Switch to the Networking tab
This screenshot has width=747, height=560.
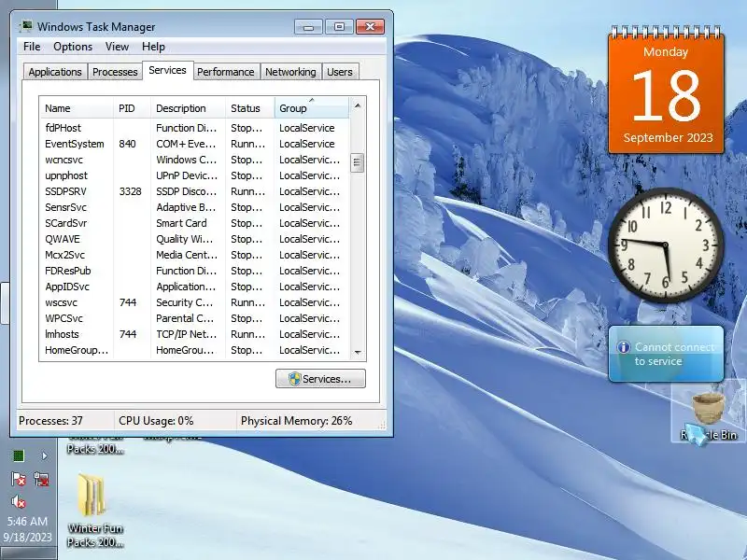[290, 72]
